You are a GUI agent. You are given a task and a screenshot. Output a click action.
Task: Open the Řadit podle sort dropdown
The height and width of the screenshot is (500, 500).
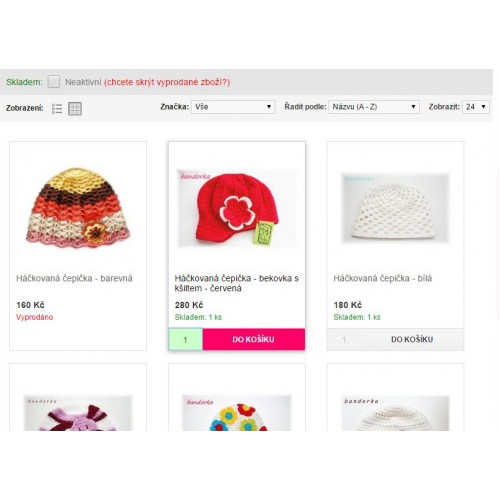374,107
